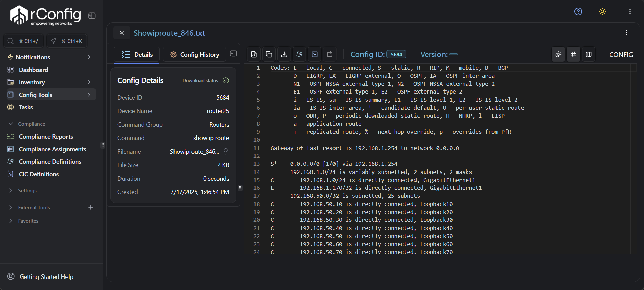This screenshot has height=290, width=644.
Task: Open Compliance Assignments
Action: pyautogui.click(x=51, y=149)
